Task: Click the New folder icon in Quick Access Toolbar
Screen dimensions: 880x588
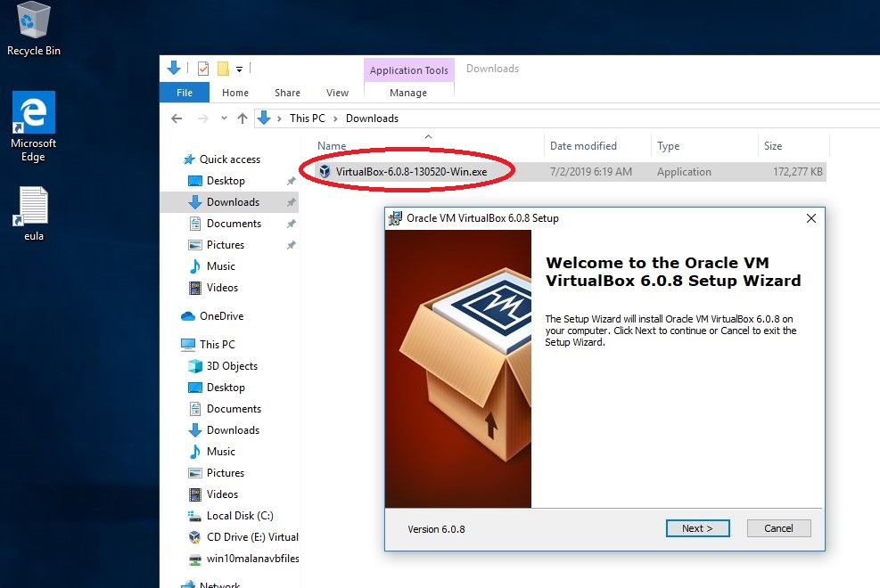Action: tap(222, 69)
